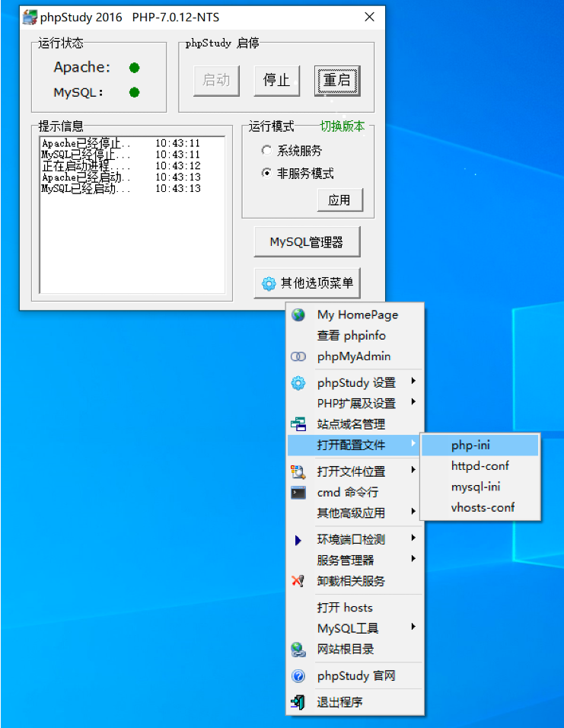The height and width of the screenshot is (728, 564).
Task: Expand the 环境端口检测 submenu arrow
Action: pos(413,538)
